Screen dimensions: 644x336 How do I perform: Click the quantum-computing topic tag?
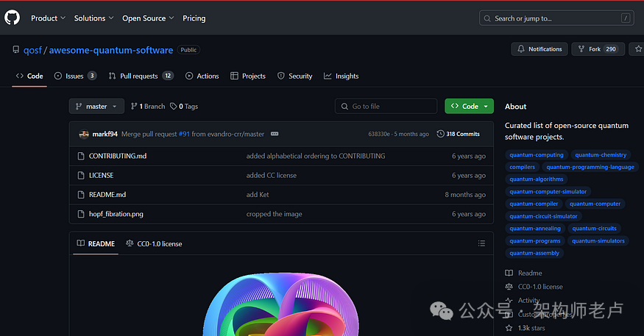[537, 155]
